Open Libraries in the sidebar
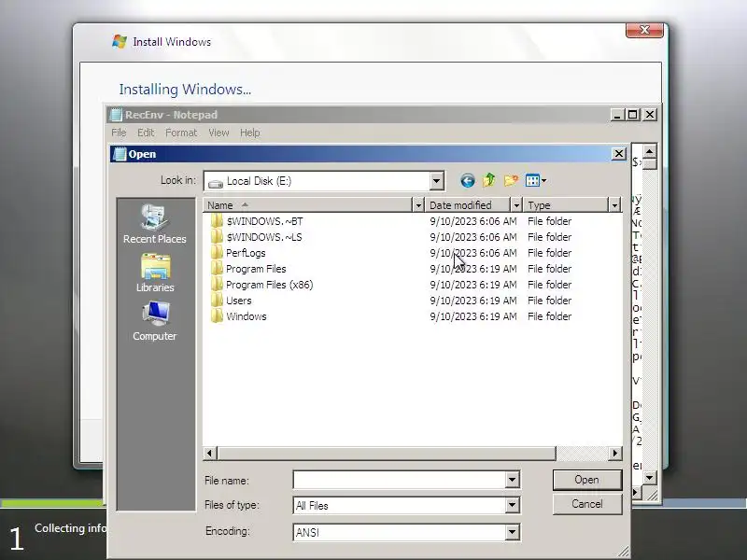747x560 pixels. click(154, 273)
